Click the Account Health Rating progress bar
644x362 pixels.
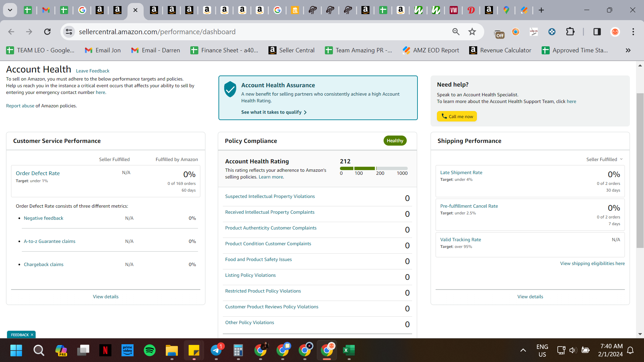[374, 168]
